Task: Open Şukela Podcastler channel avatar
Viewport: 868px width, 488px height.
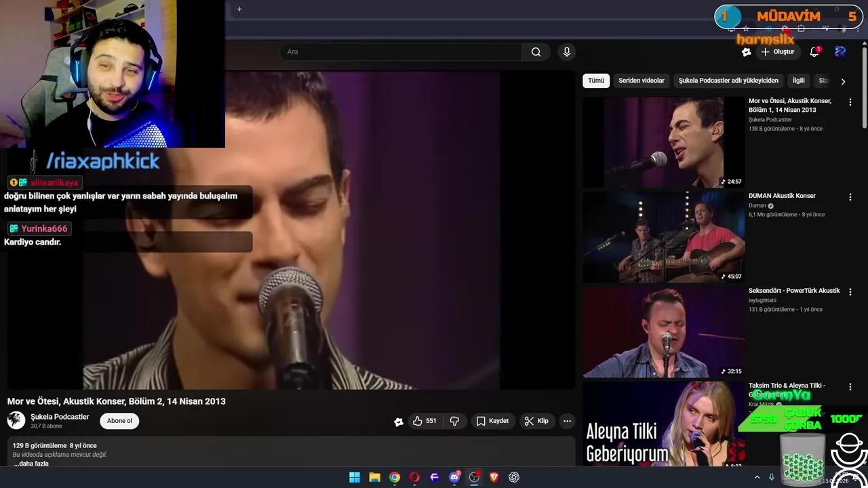Action: (x=16, y=421)
